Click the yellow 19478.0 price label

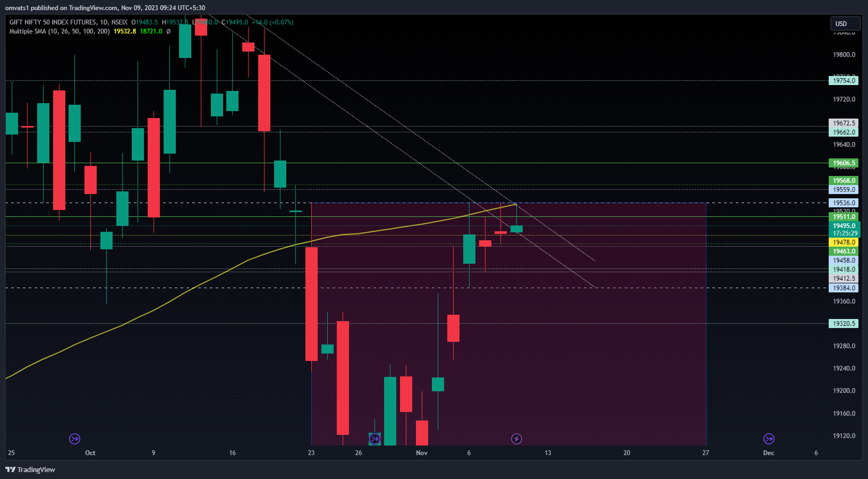tap(844, 242)
